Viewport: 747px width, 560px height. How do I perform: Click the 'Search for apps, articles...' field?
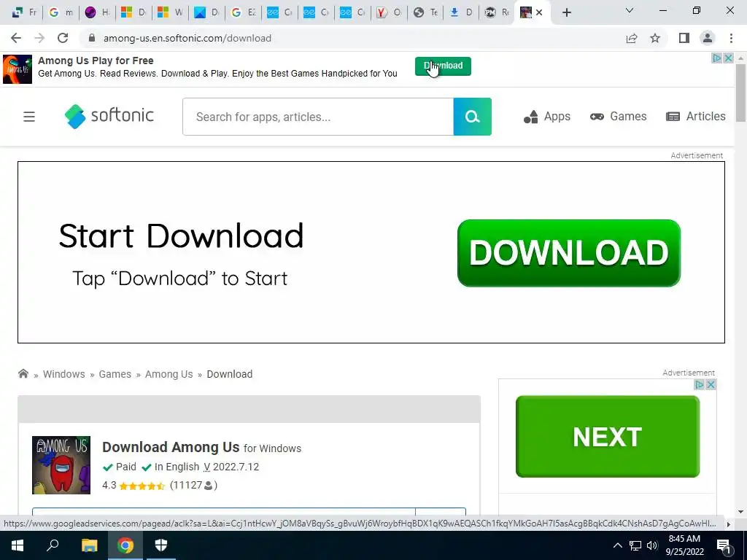tap(318, 117)
